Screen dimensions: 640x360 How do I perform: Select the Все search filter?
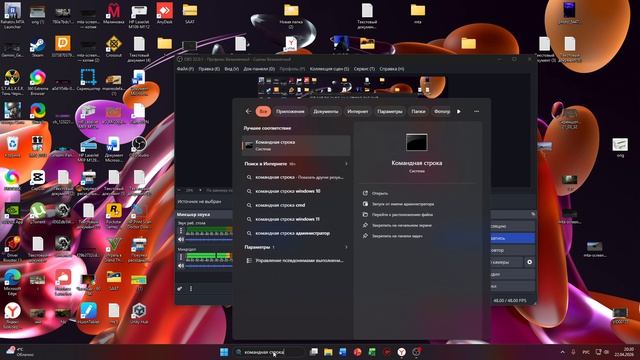click(x=263, y=111)
